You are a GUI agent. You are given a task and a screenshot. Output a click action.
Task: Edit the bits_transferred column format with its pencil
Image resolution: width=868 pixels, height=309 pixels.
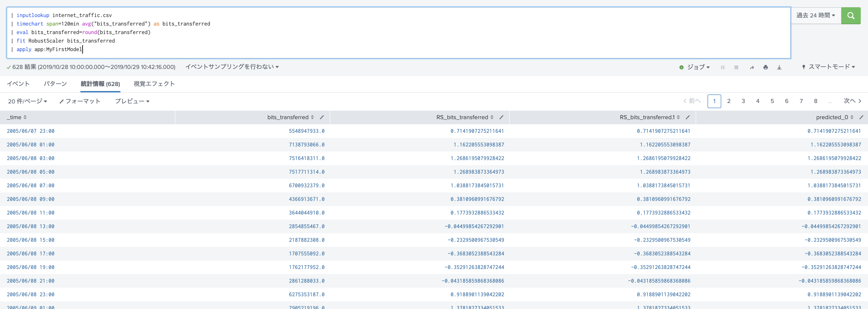(322, 117)
